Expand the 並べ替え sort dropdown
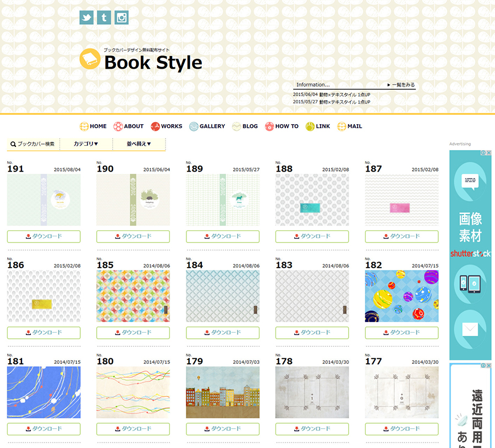Viewport: 495px width, 448px height. [139, 144]
